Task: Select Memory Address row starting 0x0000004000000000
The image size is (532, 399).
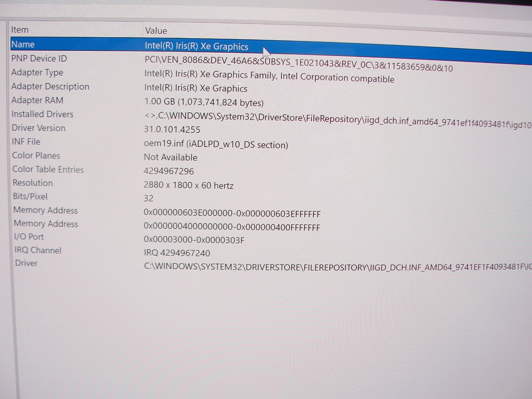Action: point(46,224)
